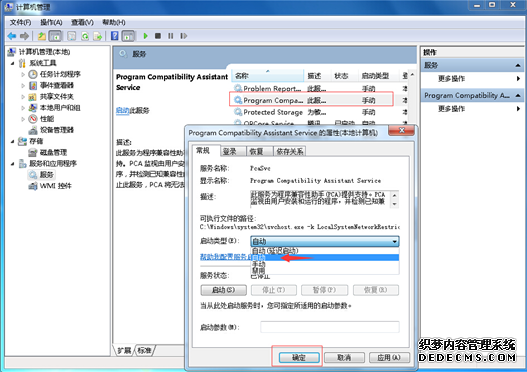Expand the 共享文件夹 node arrow
The height and width of the screenshot is (372, 527).
coord(23,97)
